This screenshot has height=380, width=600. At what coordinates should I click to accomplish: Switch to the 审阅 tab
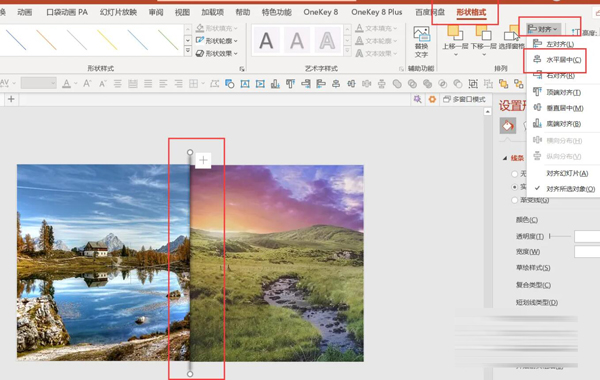tap(156, 12)
